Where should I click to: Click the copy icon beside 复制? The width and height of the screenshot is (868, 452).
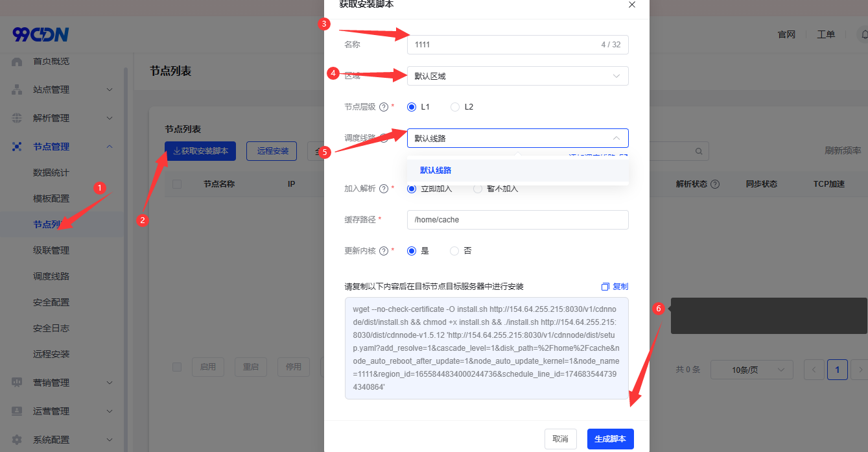click(x=605, y=287)
